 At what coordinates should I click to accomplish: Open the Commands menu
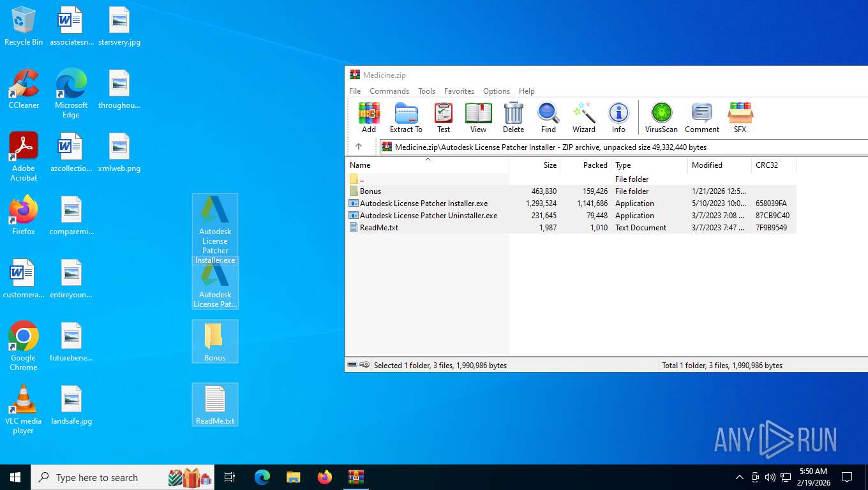coord(389,91)
